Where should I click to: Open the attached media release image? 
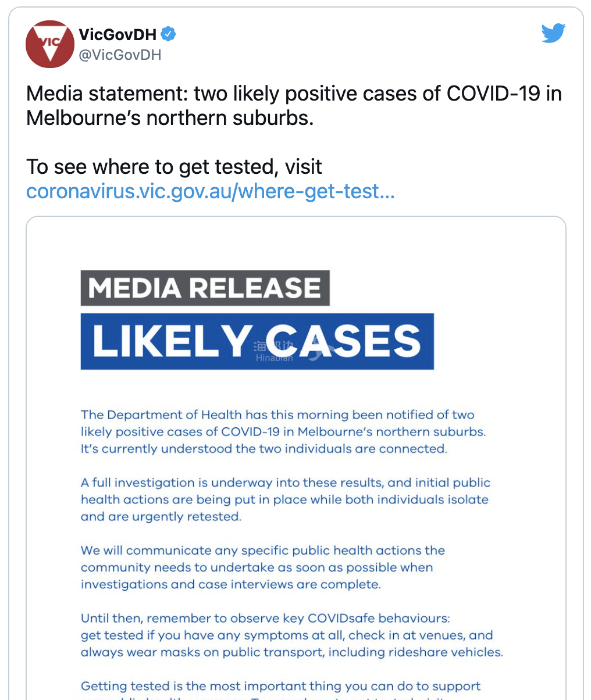tap(296, 459)
